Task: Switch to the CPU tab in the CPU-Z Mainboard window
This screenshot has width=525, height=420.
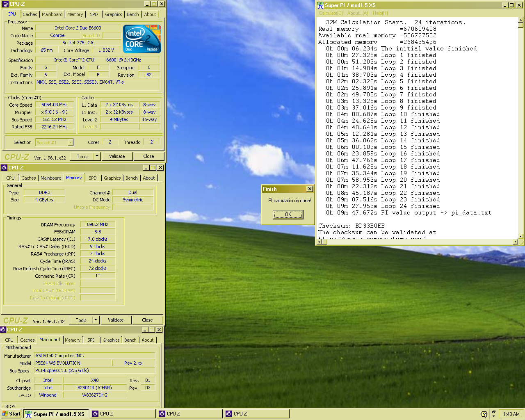Action: tap(9, 340)
